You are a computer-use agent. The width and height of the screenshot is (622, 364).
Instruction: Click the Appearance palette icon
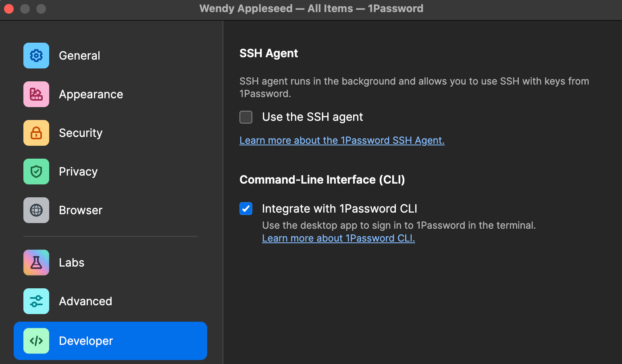tap(36, 94)
